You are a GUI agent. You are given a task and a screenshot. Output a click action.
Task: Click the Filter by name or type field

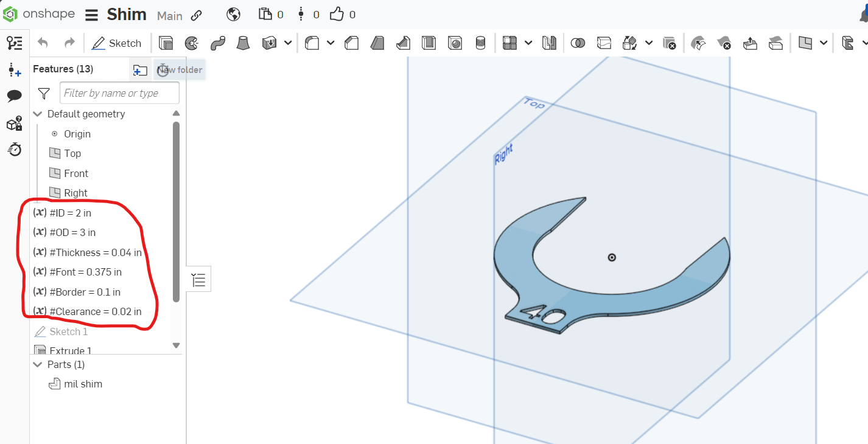119,92
